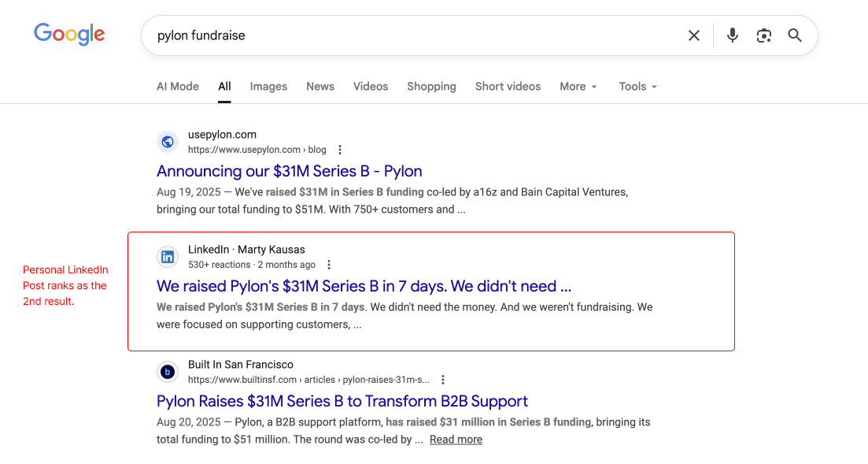Click the usepylon.com globe favicon
Screen dimensions: 868x464
(x=167, y=142)
